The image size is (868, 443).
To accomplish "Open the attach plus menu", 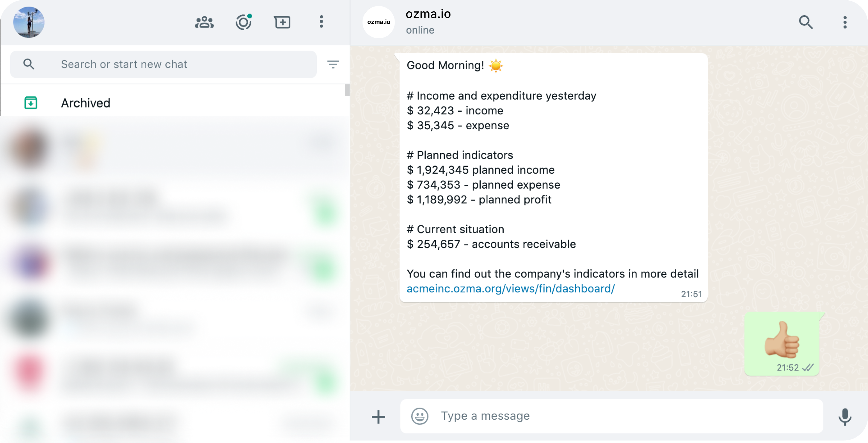I will point(378,417).
